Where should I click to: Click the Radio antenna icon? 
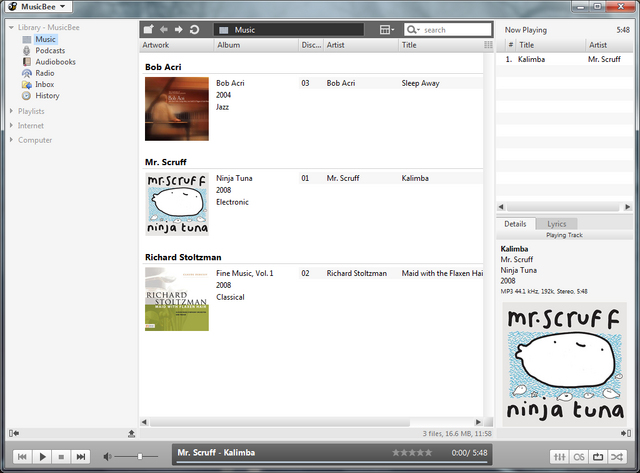(27, 73)
